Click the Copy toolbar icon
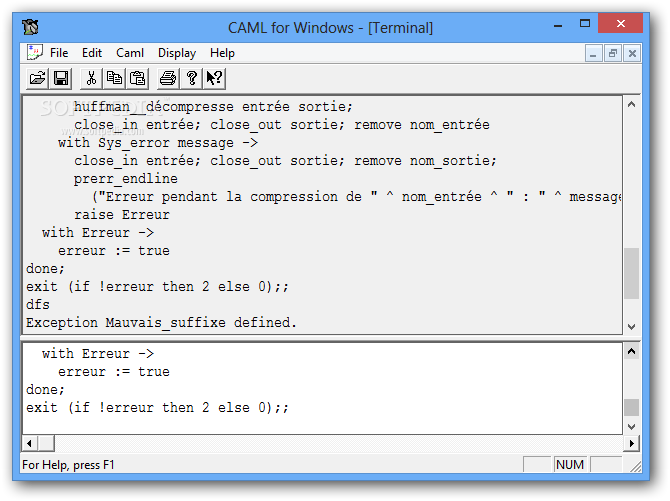The width and height of the screenshot is (670, 501). 114,78
